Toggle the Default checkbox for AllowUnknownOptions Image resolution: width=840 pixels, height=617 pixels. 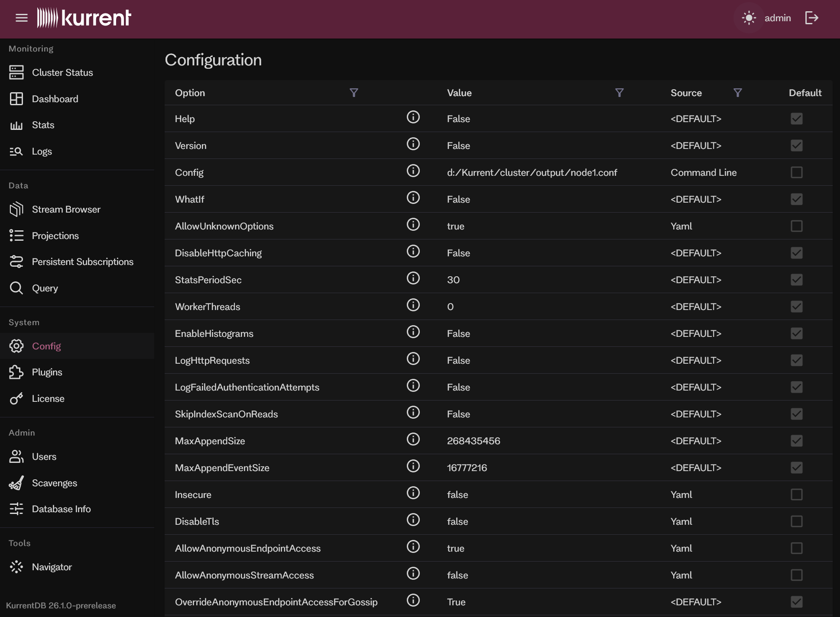tap(796, 226)
